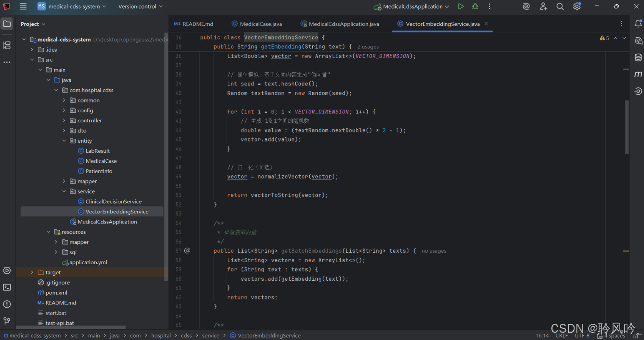
Task: Click the warnings indicator showing 5
Action: point(605,38)
